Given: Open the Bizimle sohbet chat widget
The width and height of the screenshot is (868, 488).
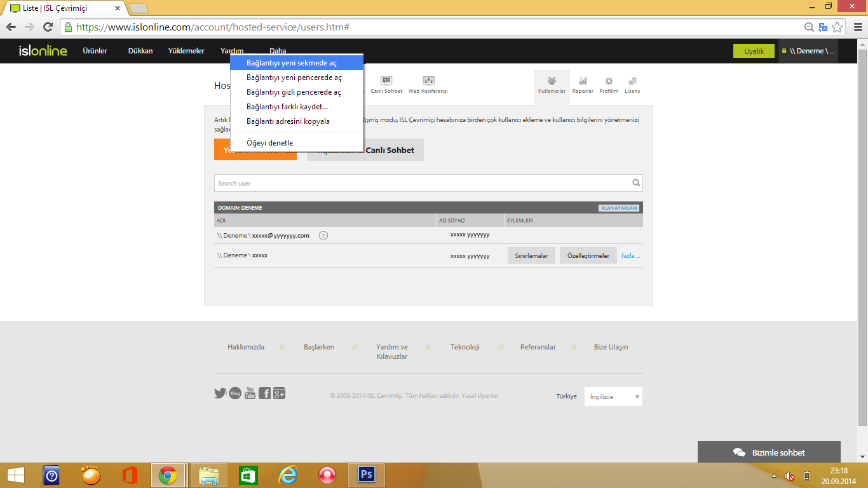Looking at the screenshot, I should point(769,452).
